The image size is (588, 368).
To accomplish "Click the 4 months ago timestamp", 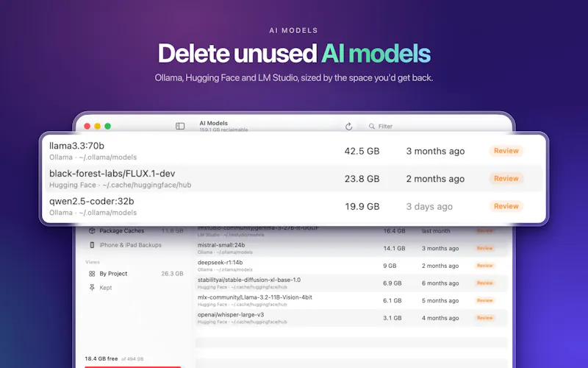I will click(440, 318).
